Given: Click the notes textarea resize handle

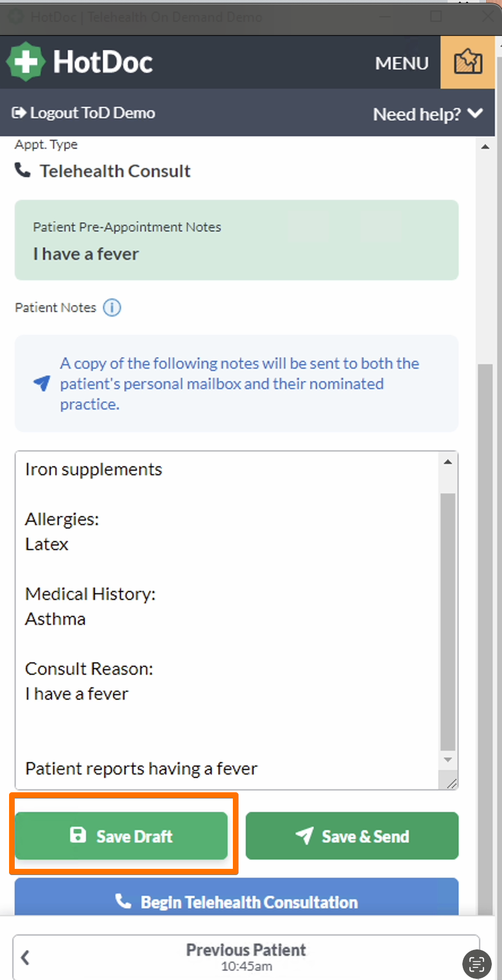Looking at the screenshot, I should click(x=451, y=783).
